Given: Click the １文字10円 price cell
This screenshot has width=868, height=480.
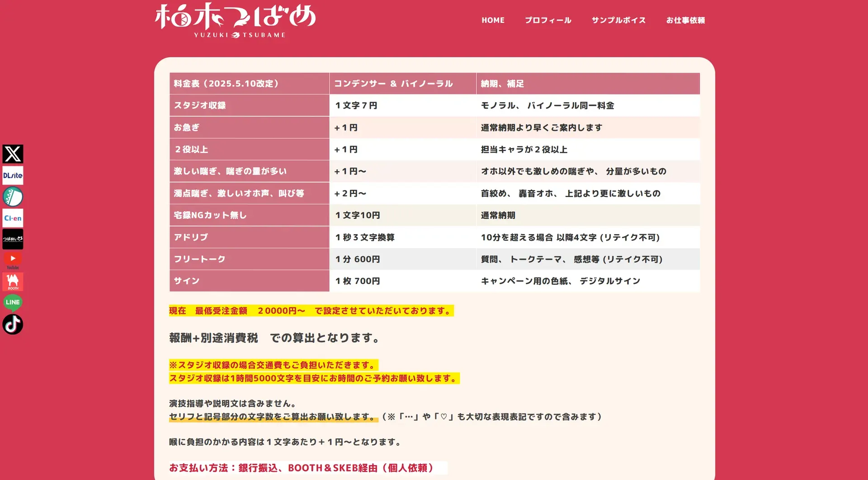Looking at the screenshot, I should tap(403, 215).
